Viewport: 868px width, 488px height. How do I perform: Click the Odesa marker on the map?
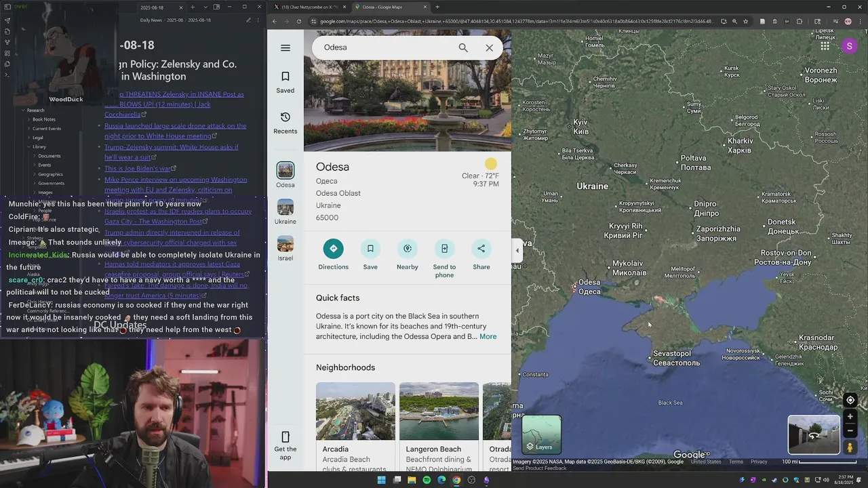(575, 288)
